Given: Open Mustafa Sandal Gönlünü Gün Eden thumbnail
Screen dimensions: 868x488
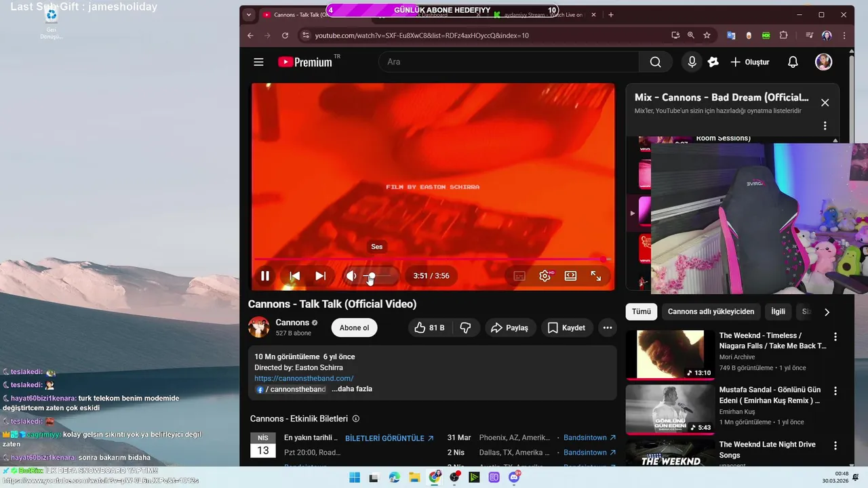Looking at the screenshot, I should (670, 409).
